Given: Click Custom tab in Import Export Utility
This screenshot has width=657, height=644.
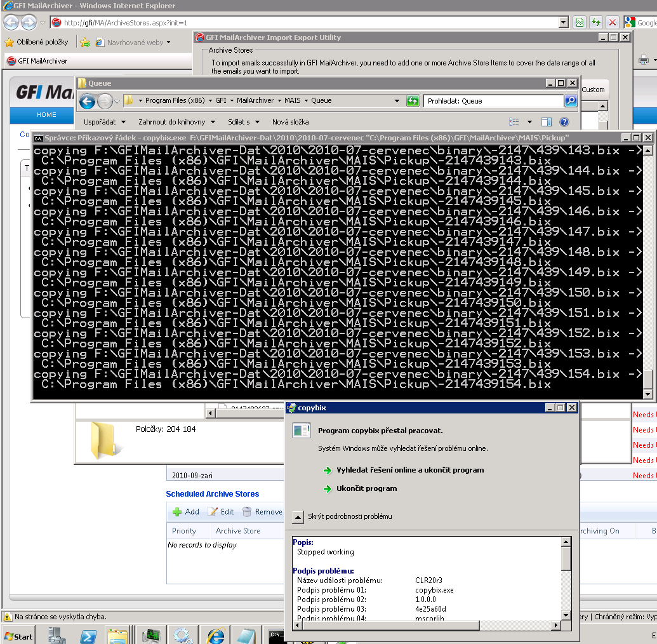Looking at the screenshot, I should (593, 90).
